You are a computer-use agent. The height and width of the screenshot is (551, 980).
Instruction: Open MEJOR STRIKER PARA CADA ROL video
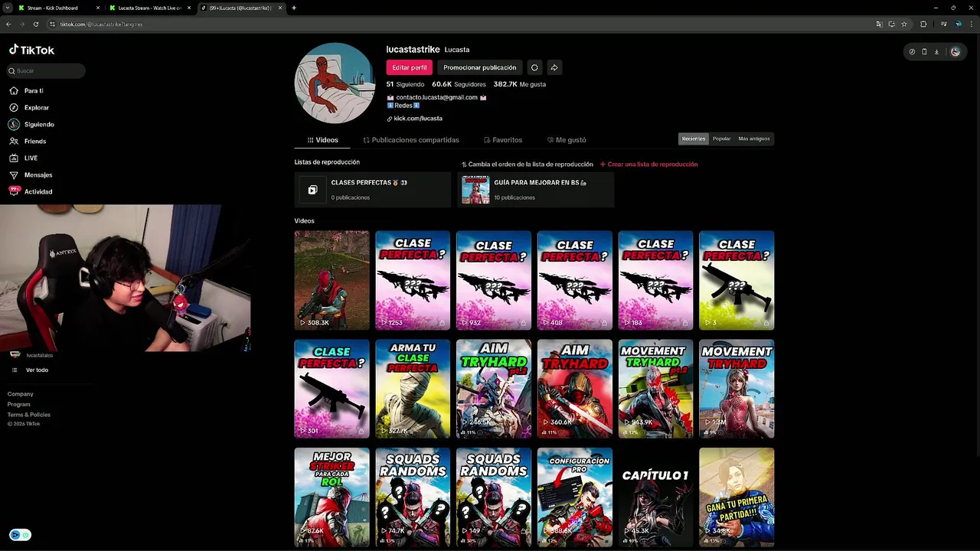point(332,497)
